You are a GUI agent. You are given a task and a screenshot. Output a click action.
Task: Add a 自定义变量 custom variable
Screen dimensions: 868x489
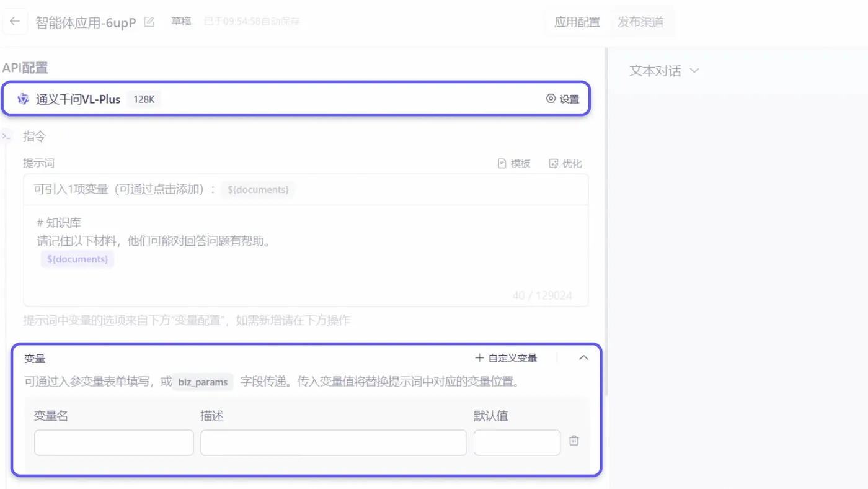(506, 358)
